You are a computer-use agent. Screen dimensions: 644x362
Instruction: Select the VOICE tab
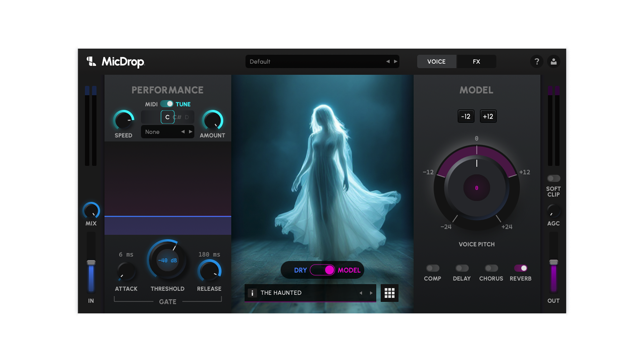pos(436,61)
